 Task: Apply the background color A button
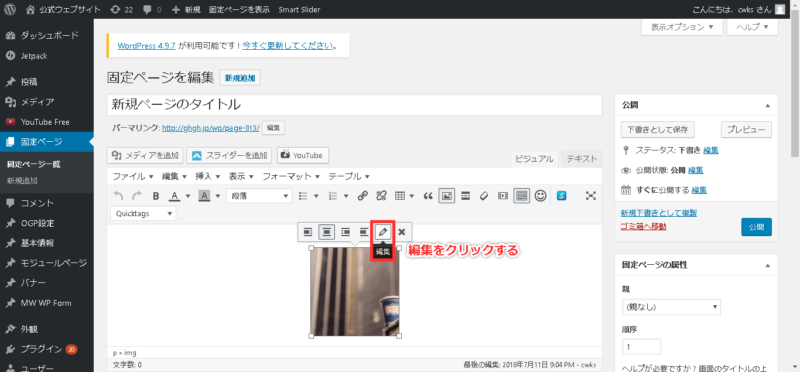click(204, 195)
